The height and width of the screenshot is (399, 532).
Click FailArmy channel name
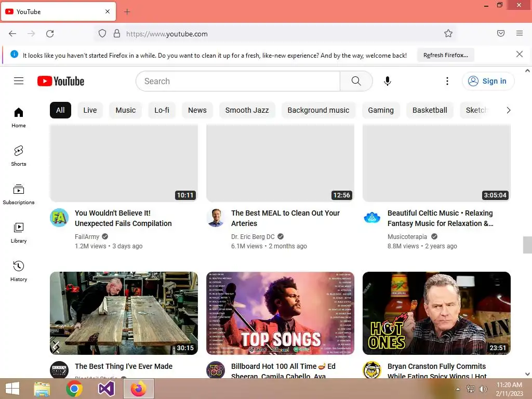coord(87,236)
